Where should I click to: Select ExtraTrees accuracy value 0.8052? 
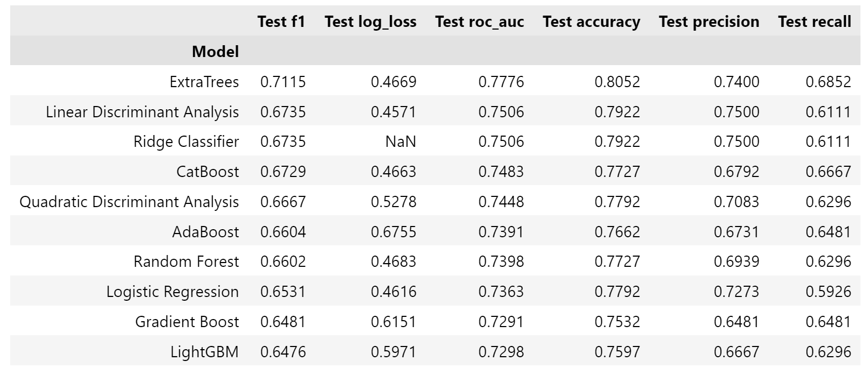(x=617, y=82)
